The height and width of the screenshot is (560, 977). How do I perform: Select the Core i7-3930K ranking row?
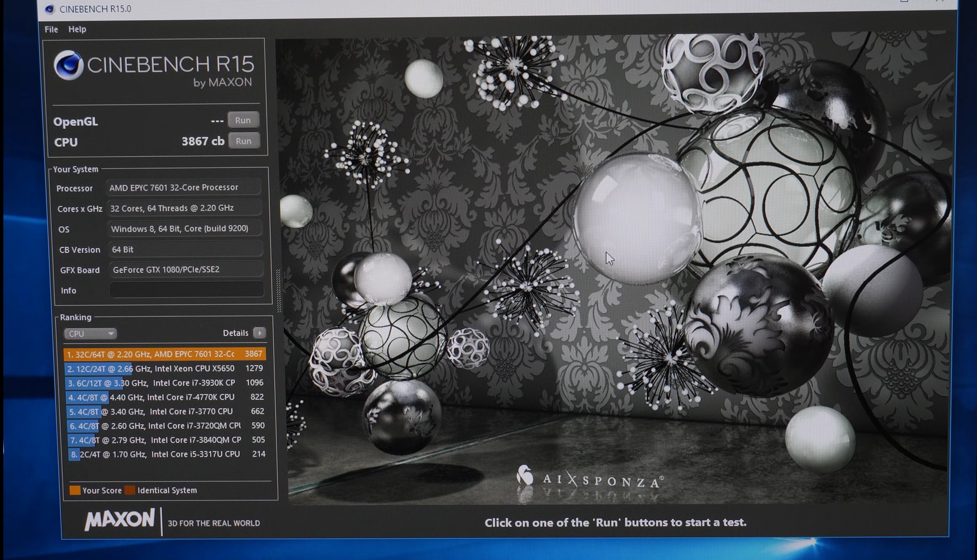[165, 383]
